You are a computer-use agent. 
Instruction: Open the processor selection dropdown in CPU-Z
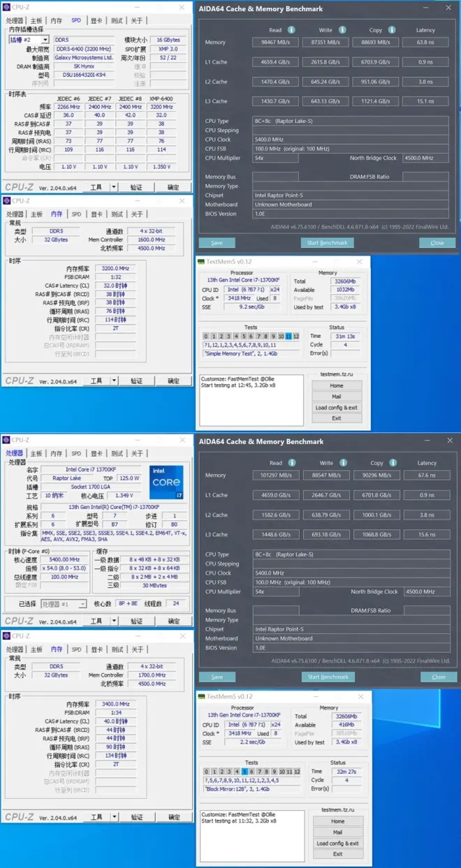(82, 604)
